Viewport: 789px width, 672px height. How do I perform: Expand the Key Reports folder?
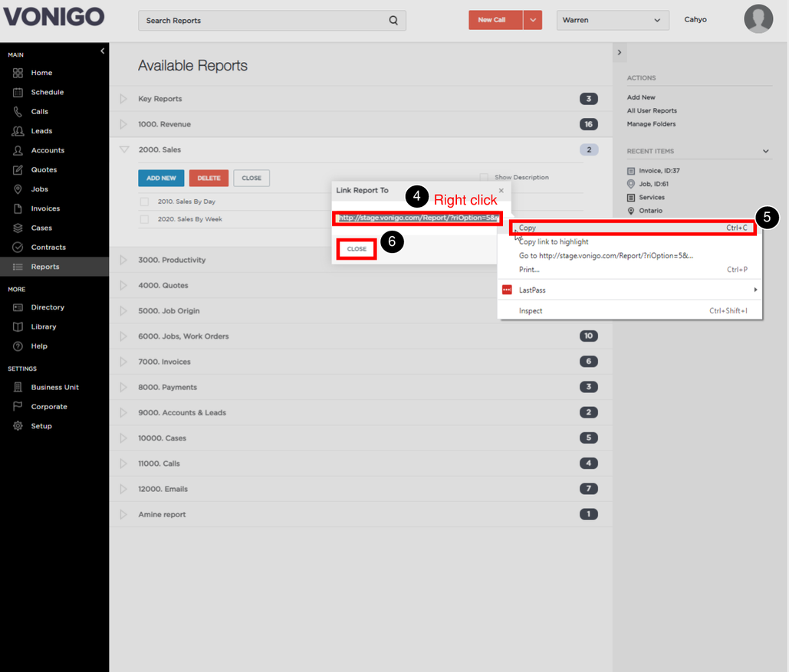[x=123, y=99]
